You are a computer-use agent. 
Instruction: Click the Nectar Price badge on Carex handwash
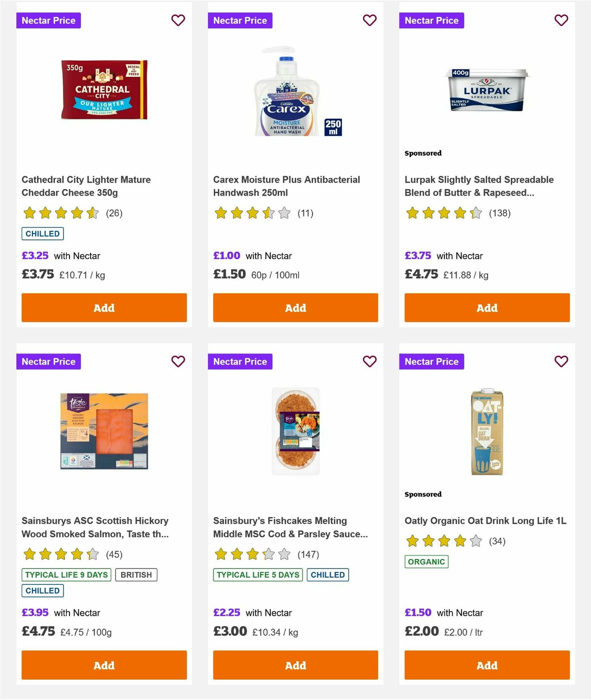pos(240,20)
